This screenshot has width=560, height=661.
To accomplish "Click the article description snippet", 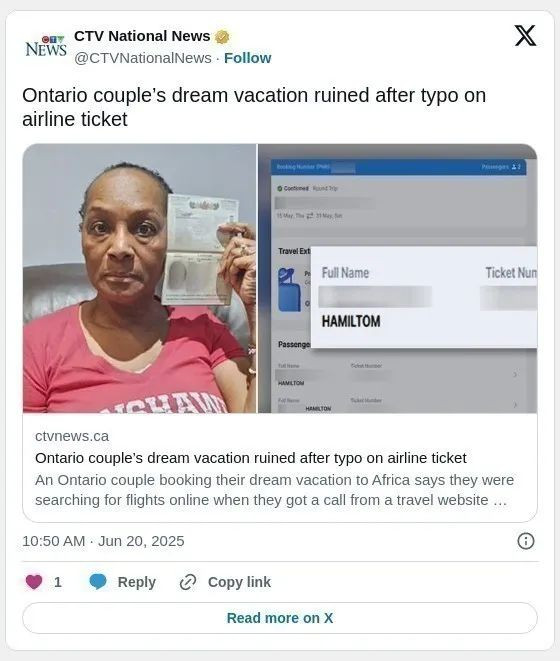I will pos(275,490).
